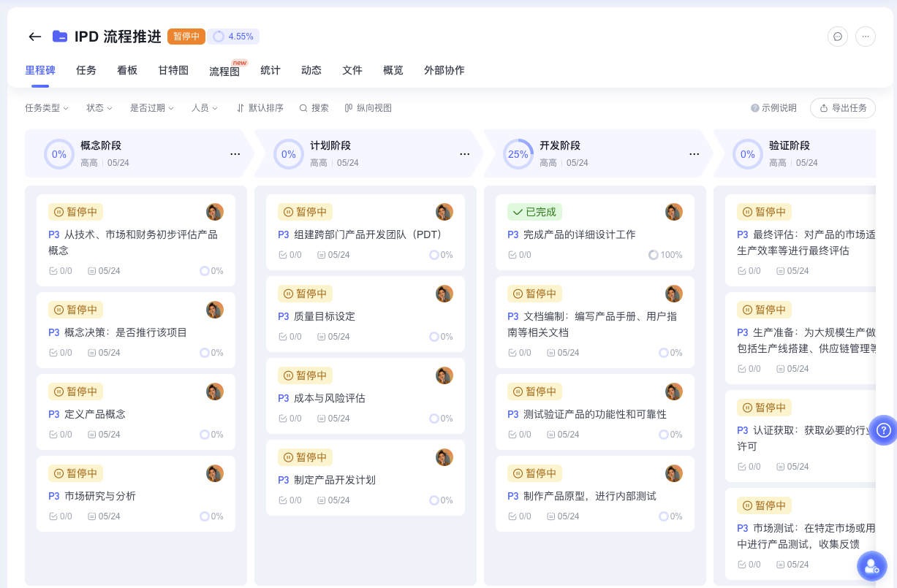Click the 导出任务 button

pos(842,108)
